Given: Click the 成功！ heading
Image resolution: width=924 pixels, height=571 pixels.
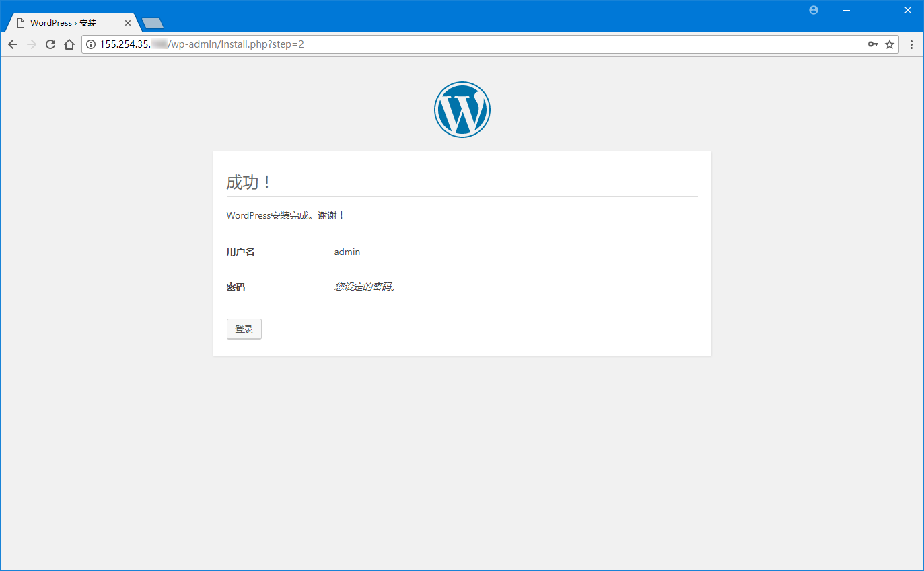Looking at the screenshot, I should (249, 182).
